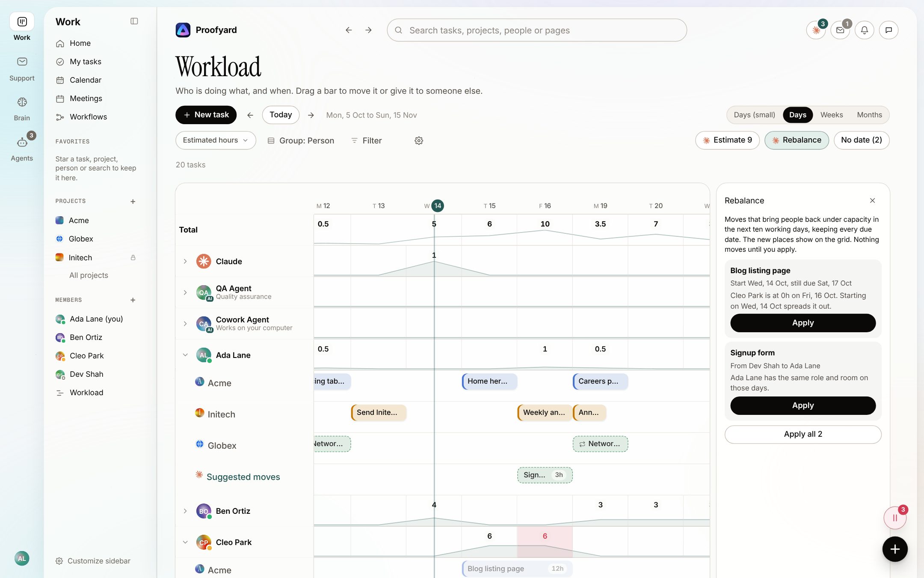Click the New task button
924x578 pixels.
tap(206, 115)
